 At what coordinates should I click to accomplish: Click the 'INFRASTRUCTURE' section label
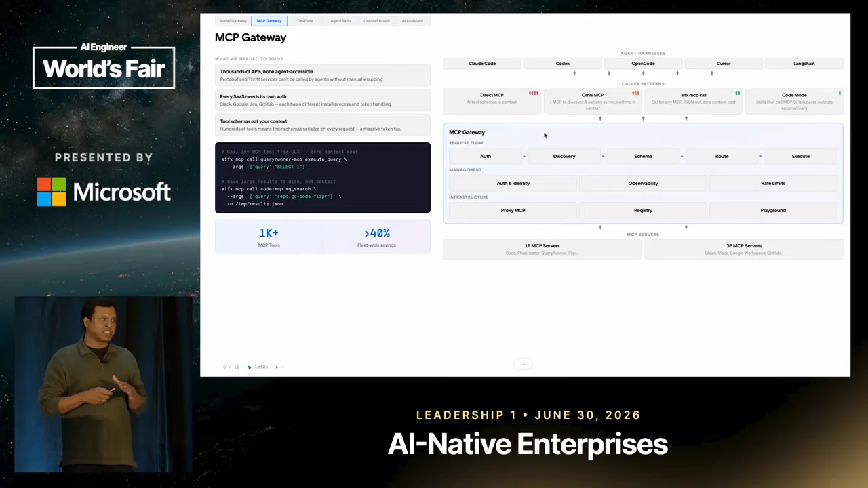(x=469, y=197)
